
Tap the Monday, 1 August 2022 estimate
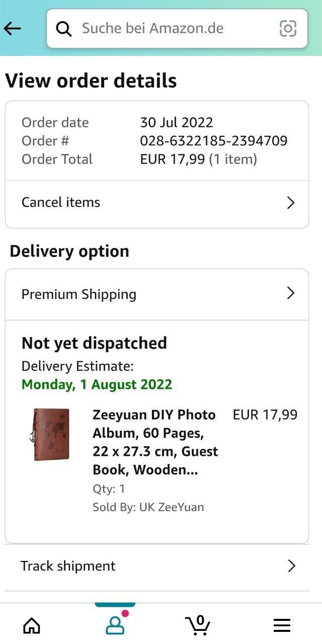point(97,384)
